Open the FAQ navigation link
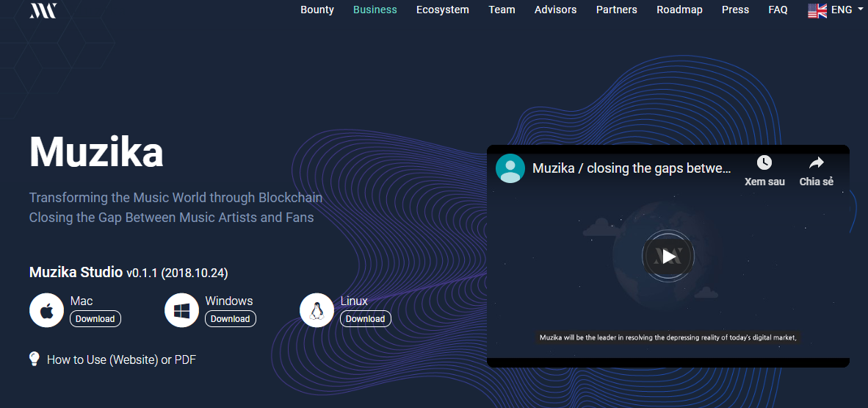Image resolution: width=868 pixels, height=408 pixels. 778,10
